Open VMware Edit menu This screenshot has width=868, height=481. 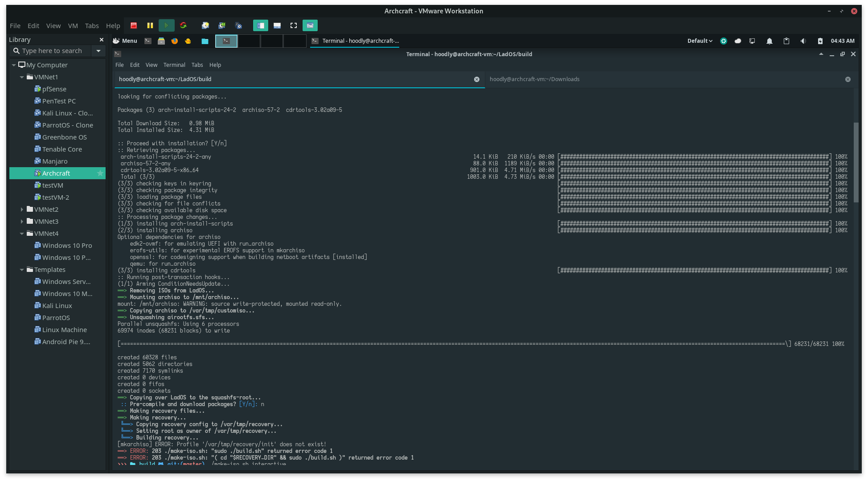click(33, 26)
